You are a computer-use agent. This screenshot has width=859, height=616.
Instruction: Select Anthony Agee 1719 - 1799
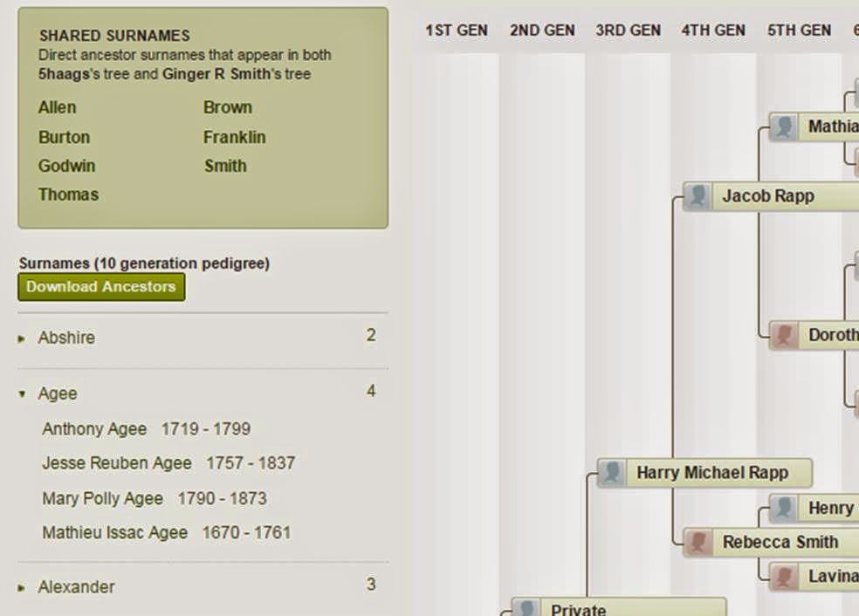tap(145, 428)
